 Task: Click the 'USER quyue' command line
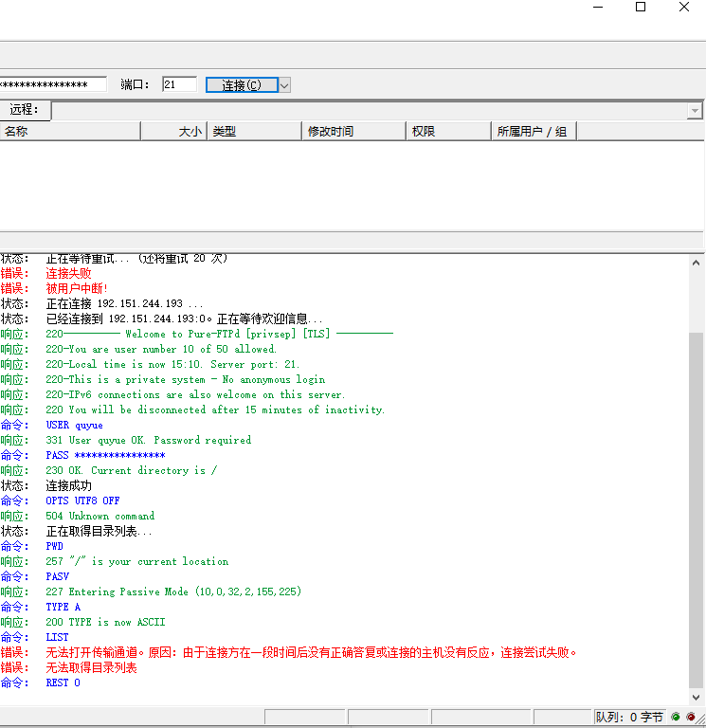tap(74, 425)
